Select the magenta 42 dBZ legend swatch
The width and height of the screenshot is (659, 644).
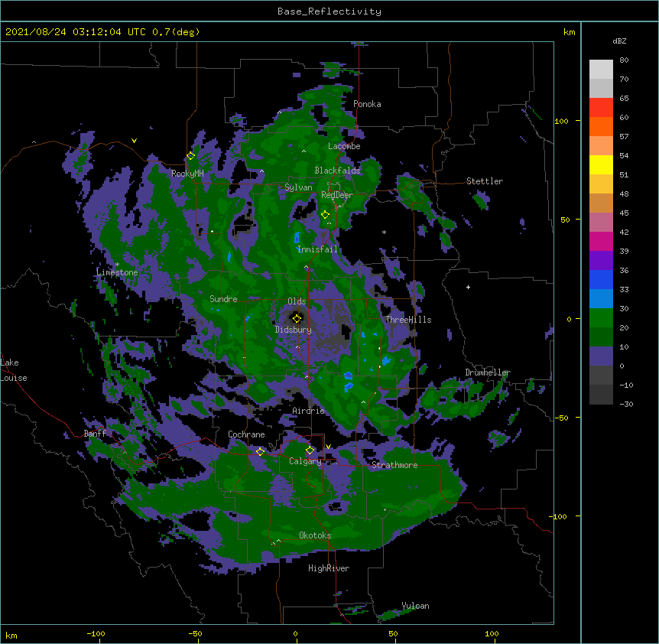tap(601, 241)
